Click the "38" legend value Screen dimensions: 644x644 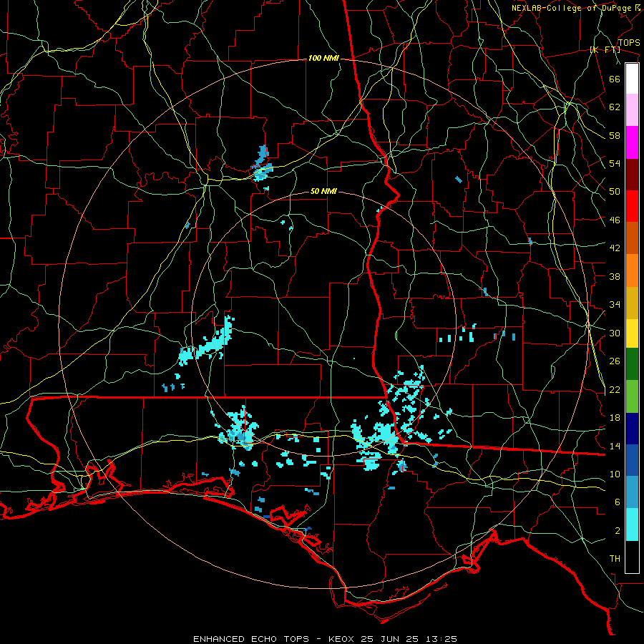(615, 276)
